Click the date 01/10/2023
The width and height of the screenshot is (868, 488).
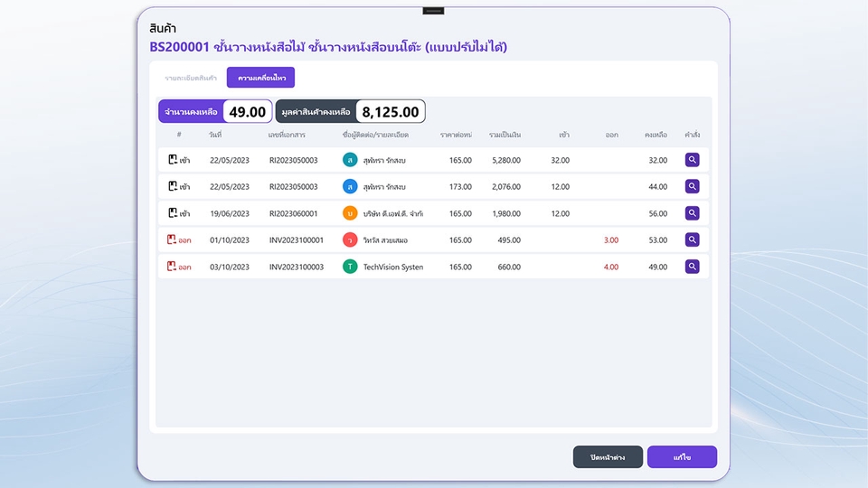[229, 240]
